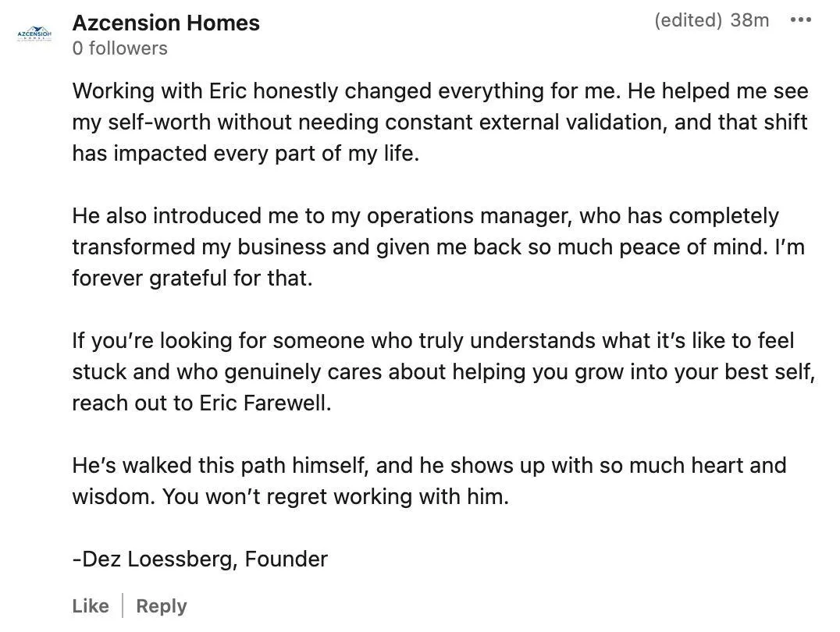Click the "-Dez Loessberg" name in the signature
Image resolution: width=840 pixels, height=632 pixels.
click(152, 559)
